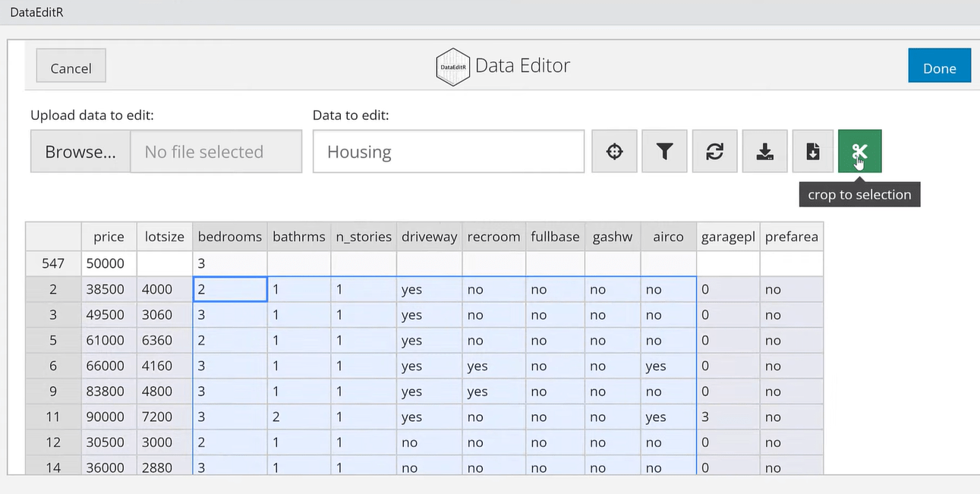This screenshot has width=980, height=494.
Task: Click bathrms cell 2 in row 11
Action: pos(299,417)
